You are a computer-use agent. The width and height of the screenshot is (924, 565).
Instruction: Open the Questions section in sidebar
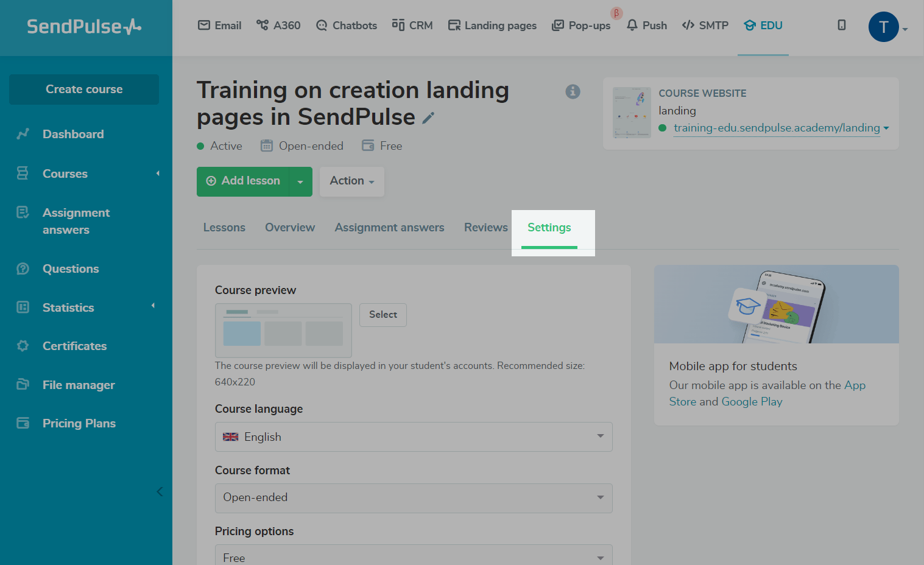coord(71,268)
